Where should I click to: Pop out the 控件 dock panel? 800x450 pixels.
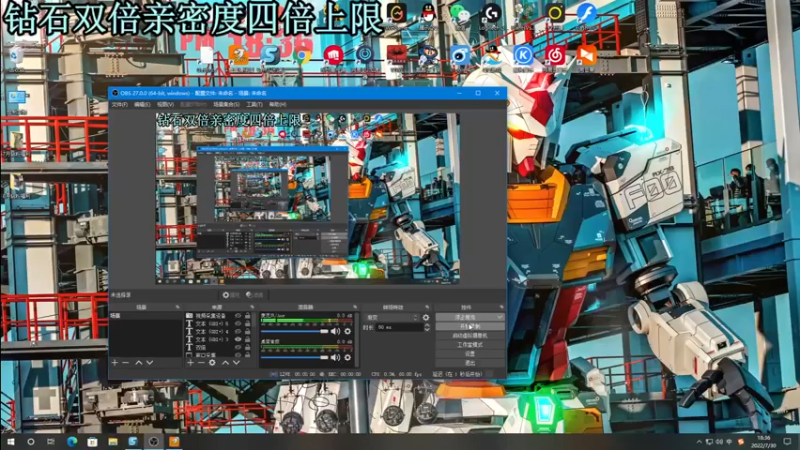[501, 307]
